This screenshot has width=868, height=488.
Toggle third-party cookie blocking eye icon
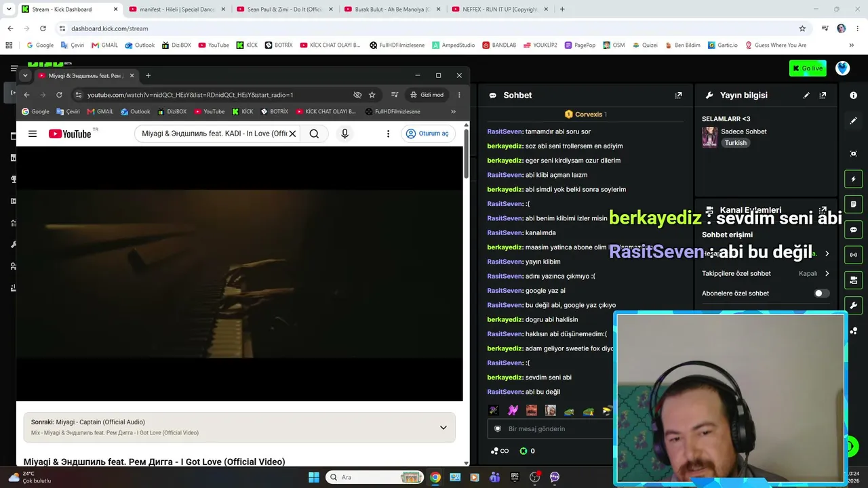tap(357, 95)
